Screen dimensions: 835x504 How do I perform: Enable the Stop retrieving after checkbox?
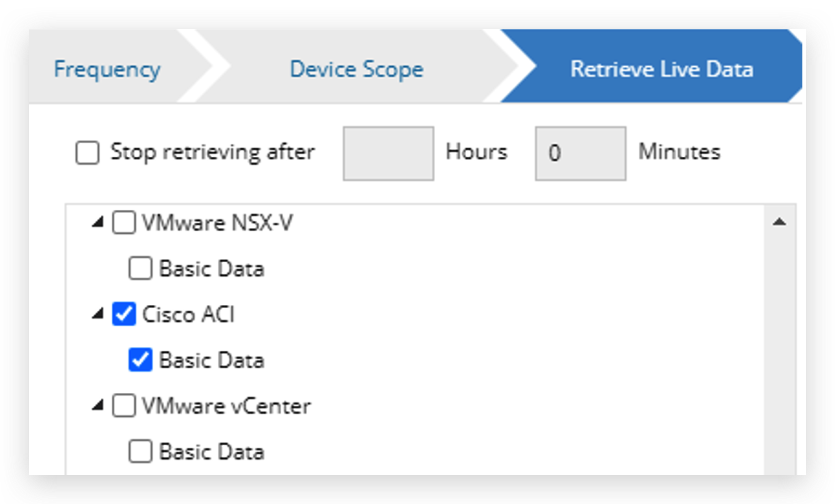tap(87, 153)
